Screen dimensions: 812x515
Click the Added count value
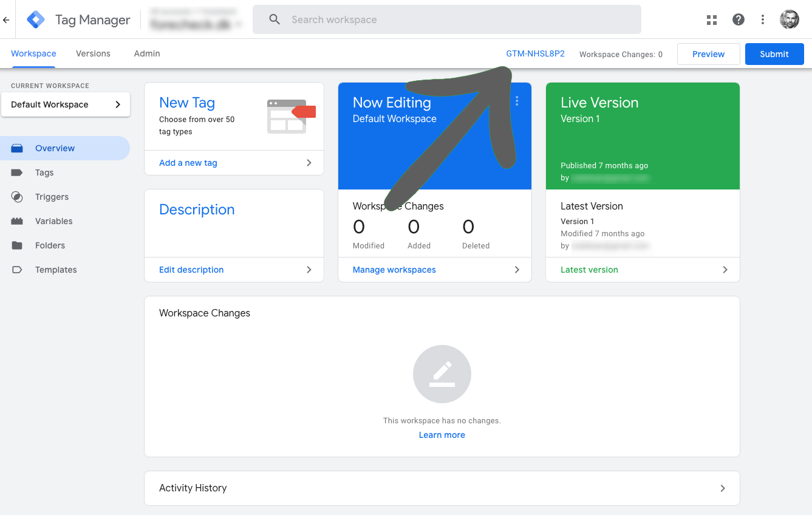tap(414, 227)
